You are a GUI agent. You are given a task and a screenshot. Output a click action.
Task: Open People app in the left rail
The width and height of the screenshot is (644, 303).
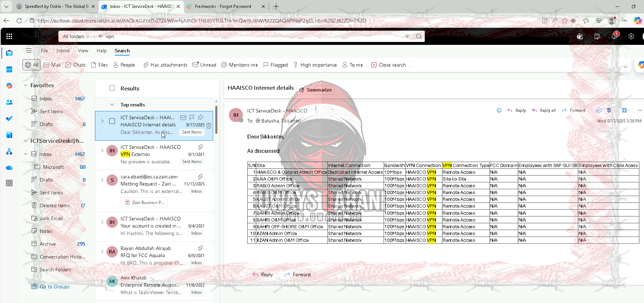(9, 102)
